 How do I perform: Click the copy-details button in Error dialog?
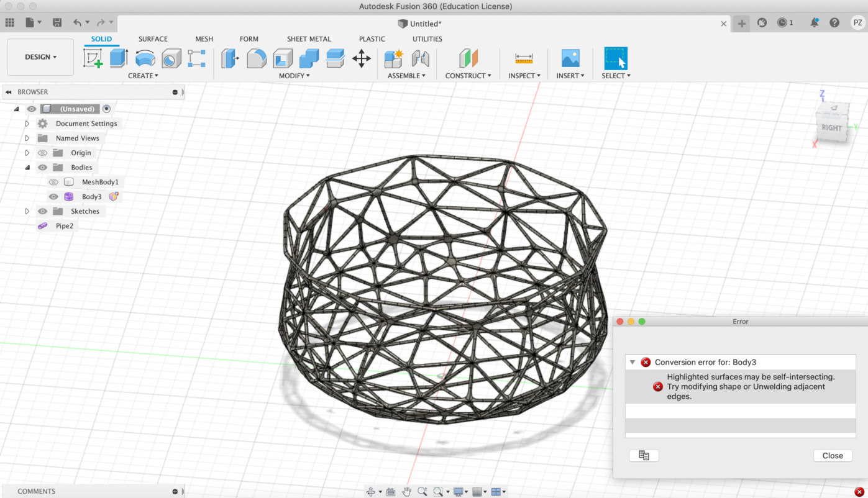tap(644, 456)
